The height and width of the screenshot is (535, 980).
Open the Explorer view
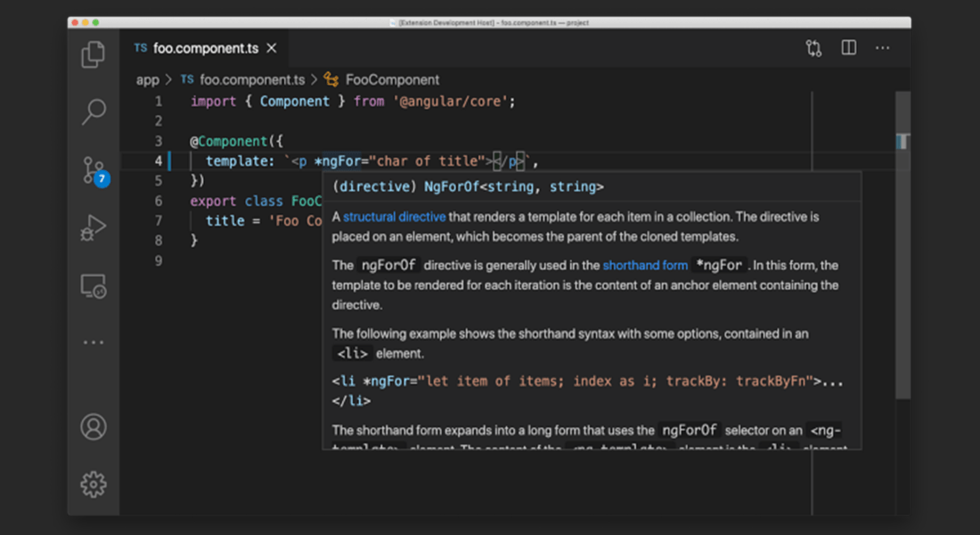[x=93, y=54]
